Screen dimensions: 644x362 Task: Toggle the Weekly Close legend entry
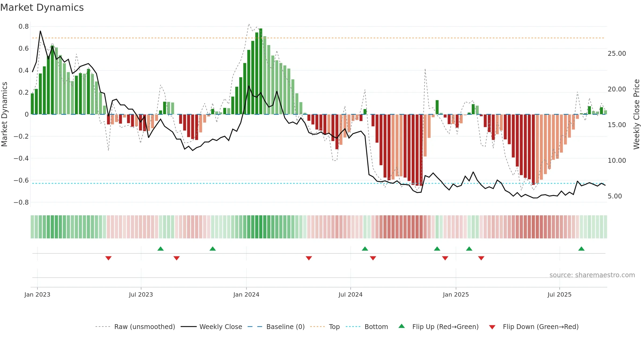pyautogui.click(x=211, y=327)
